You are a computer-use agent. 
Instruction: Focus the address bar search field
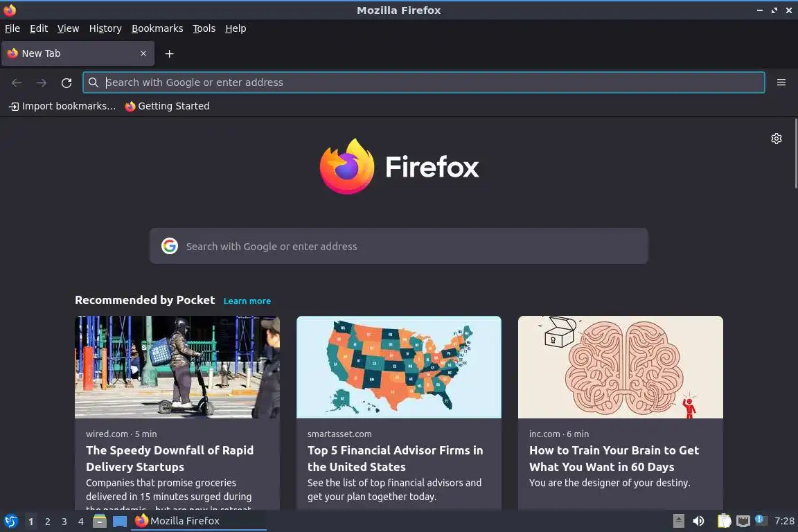click(x=423, y=82)
